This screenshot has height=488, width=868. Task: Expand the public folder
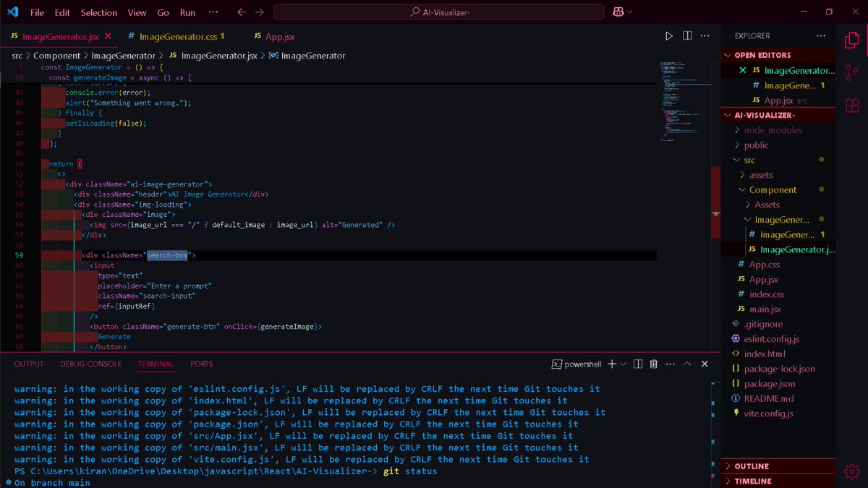(x=756, y=145)
